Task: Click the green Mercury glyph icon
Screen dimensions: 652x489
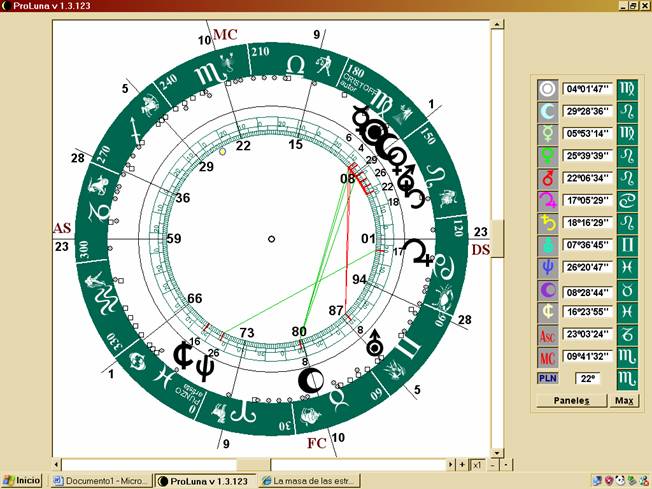Action: click(547, 133)
